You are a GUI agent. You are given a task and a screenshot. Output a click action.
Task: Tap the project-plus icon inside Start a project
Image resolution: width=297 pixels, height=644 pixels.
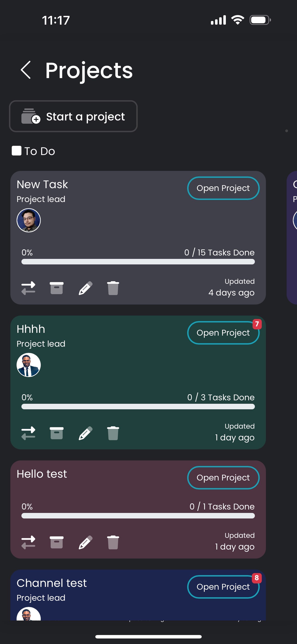31,116
